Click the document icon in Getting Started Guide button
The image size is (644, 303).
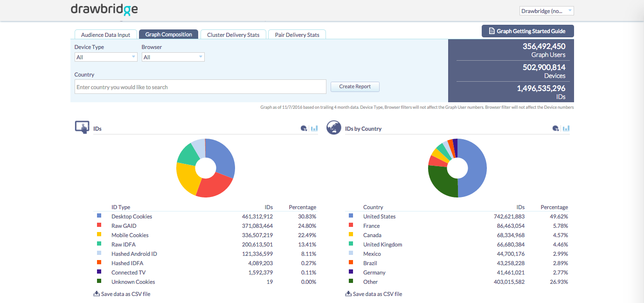492,31
